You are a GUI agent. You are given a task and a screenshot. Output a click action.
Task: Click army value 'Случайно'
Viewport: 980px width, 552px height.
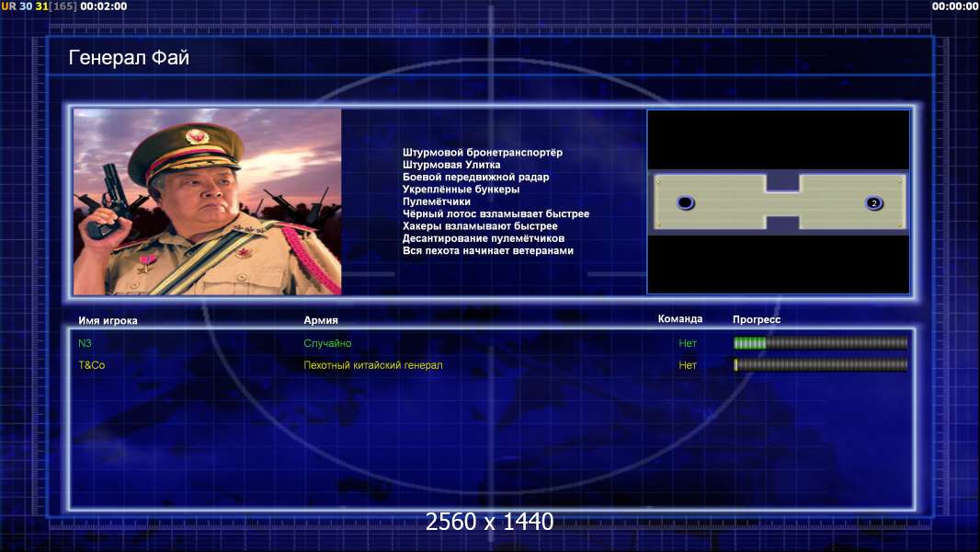(327, 343)
